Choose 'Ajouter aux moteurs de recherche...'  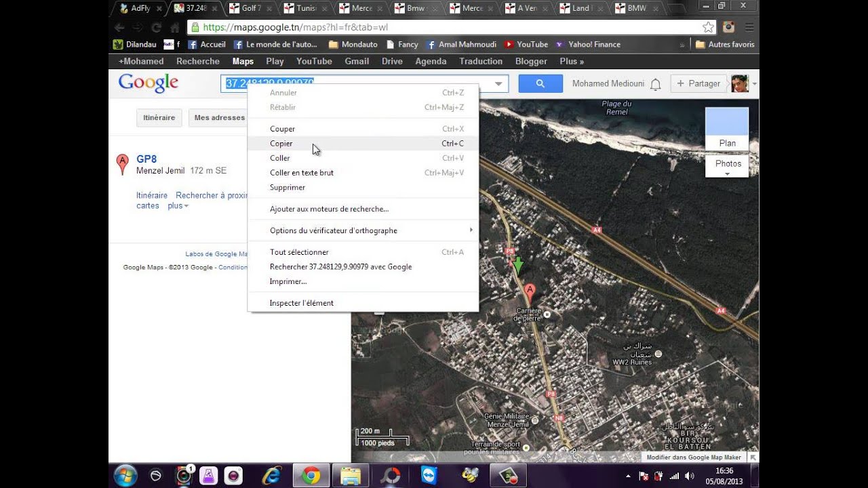click(363, 209)
